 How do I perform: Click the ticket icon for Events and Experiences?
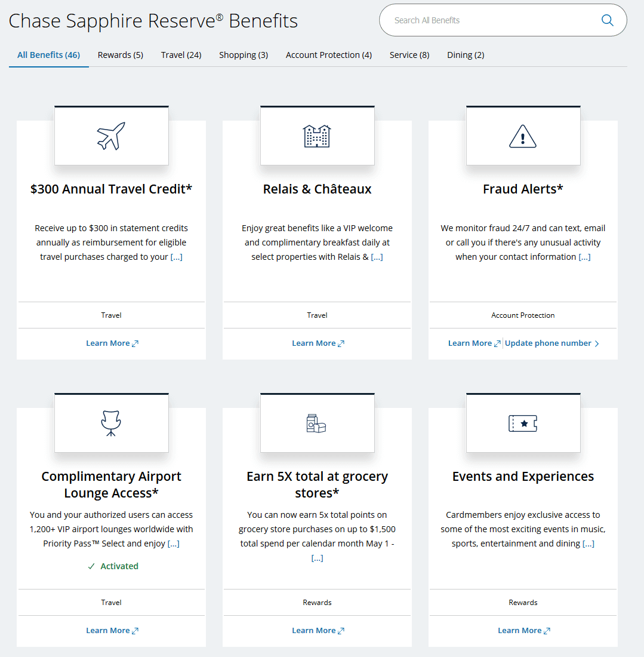[523, 423]
